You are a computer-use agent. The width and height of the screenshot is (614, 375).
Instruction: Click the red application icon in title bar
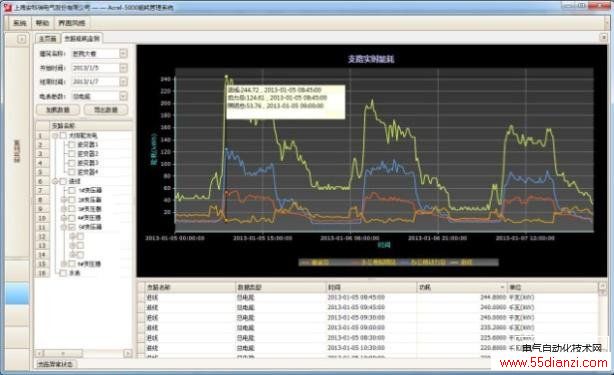pos(8,7)
